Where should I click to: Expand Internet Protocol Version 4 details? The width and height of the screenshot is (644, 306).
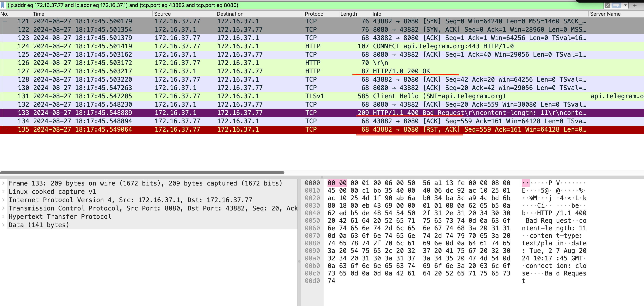[3, 200]
